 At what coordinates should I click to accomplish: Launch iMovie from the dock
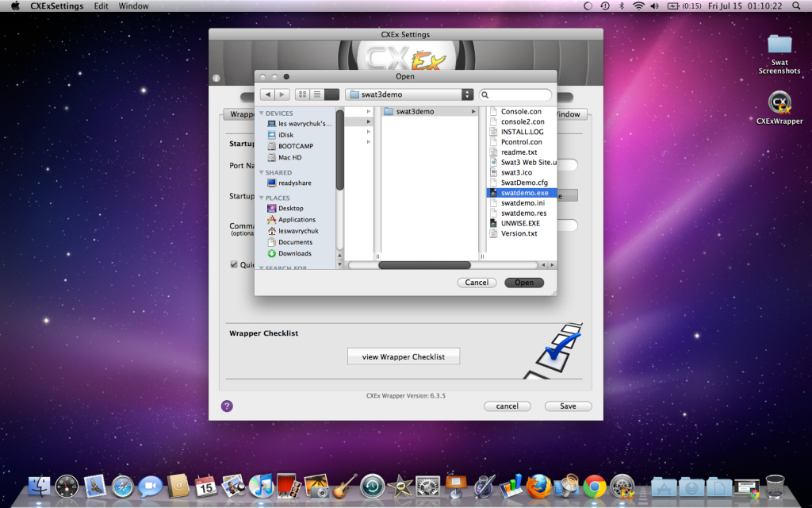click(x=400, y=487)
